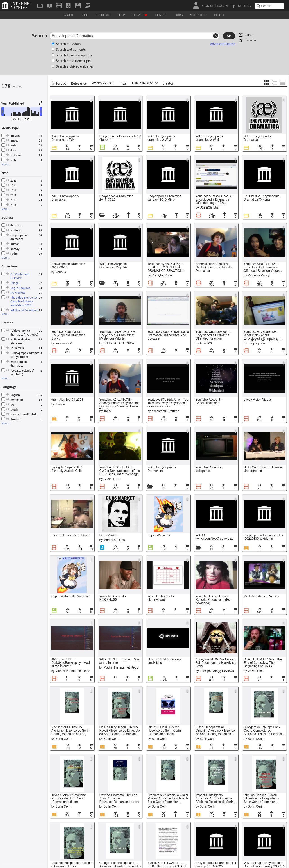
Task: Select Search metadata radio button
Action: 53,44
